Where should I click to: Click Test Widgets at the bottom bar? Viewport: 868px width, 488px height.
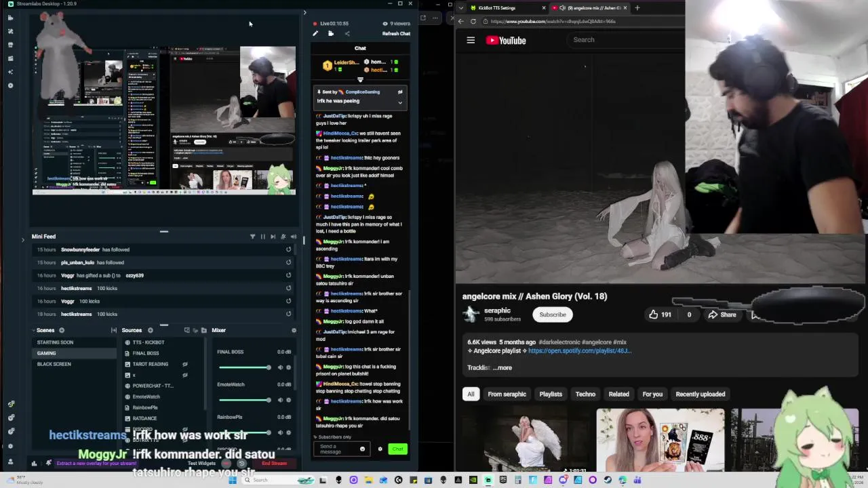[201, 464]
